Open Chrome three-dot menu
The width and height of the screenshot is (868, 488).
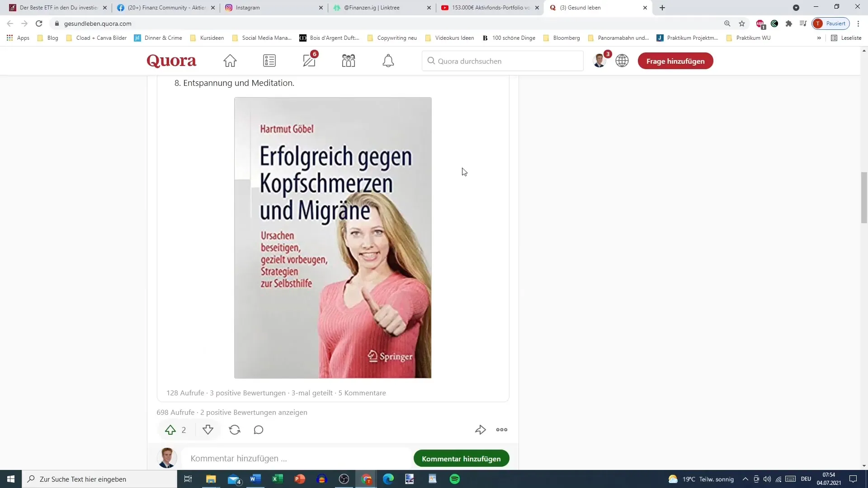(x=858, y=23)
